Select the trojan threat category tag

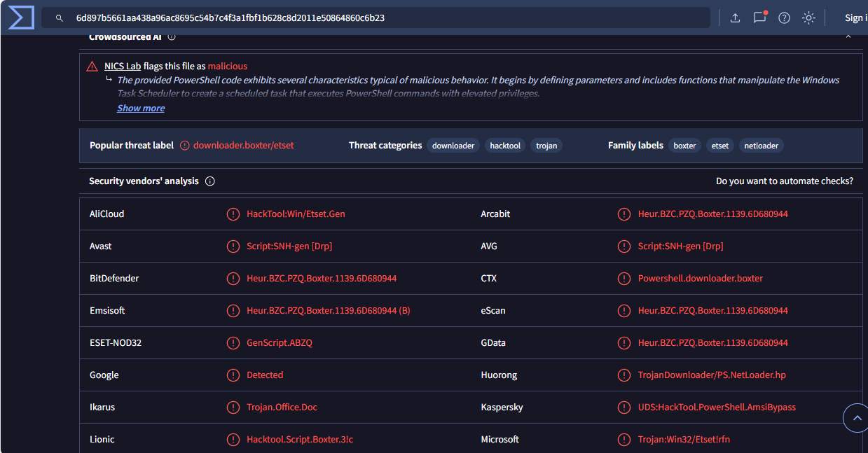coord(546,146)
